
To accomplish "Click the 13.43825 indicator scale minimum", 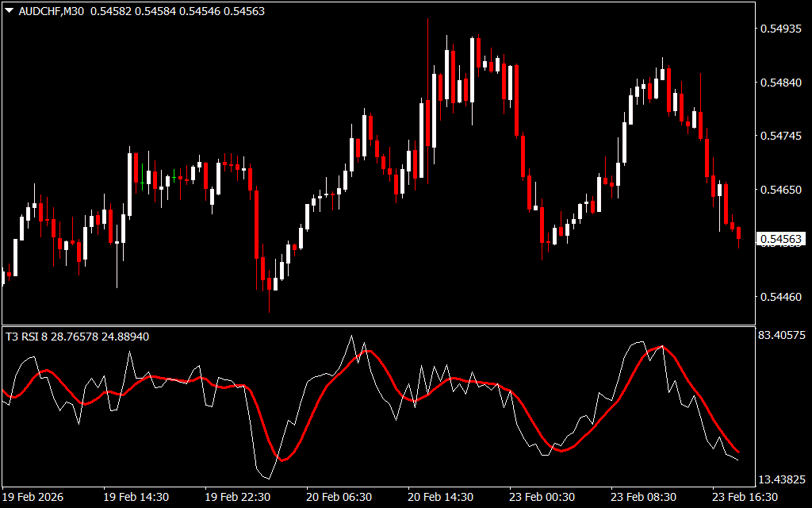I will 782,480.
